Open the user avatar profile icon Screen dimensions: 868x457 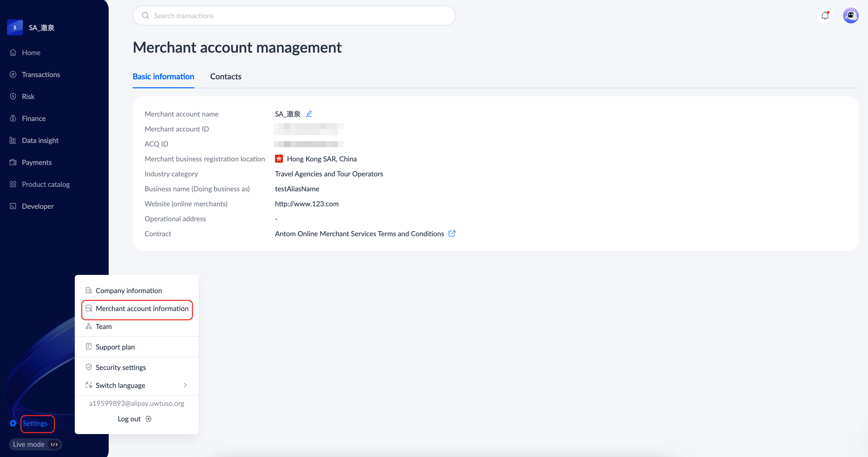851,15
